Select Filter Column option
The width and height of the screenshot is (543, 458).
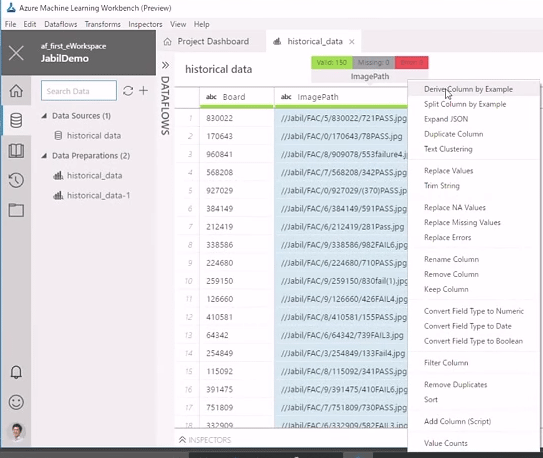446,362
